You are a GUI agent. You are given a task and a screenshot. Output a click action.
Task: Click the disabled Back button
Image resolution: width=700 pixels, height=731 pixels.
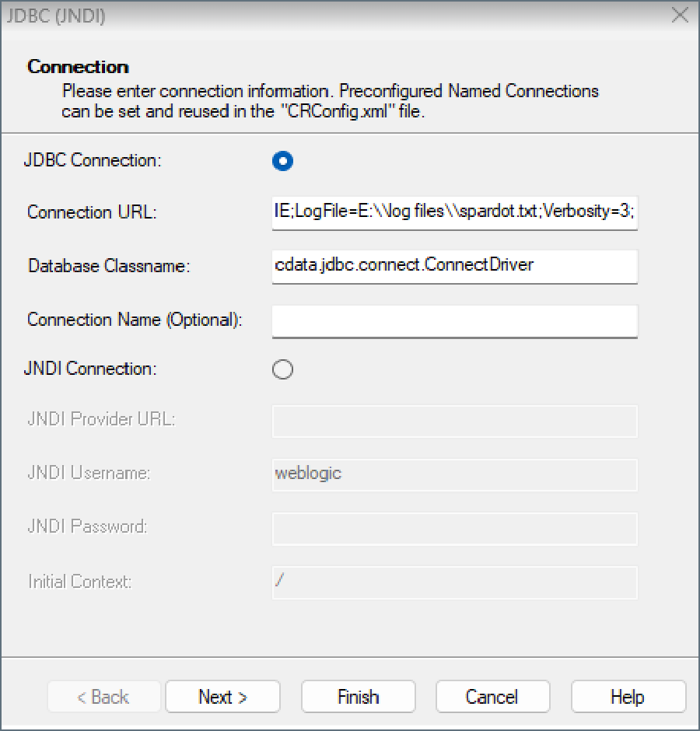pos(103,697)
